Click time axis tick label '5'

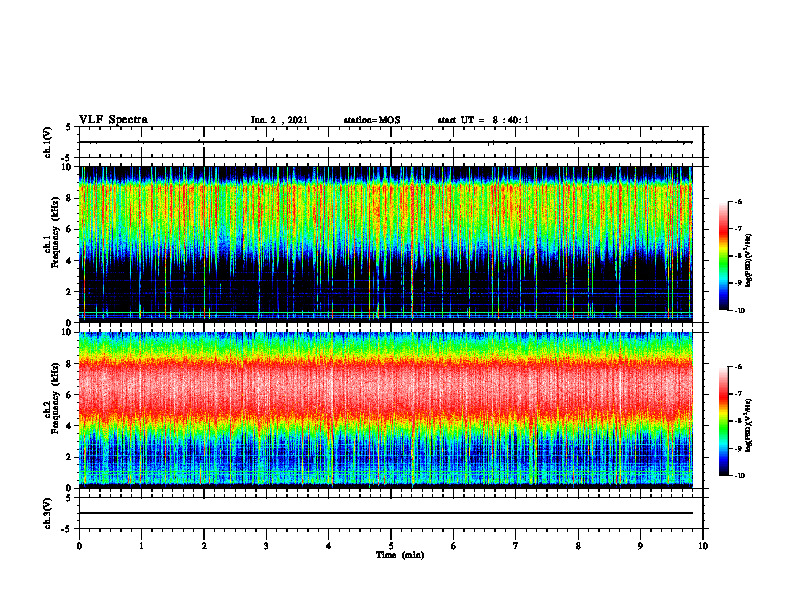tap(391, 546)
